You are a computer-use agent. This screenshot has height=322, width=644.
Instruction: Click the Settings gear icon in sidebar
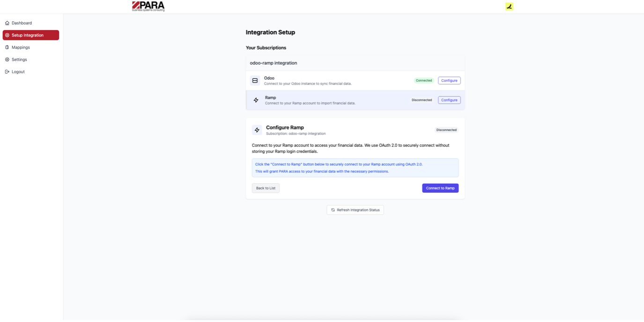(x=7, y=60)
